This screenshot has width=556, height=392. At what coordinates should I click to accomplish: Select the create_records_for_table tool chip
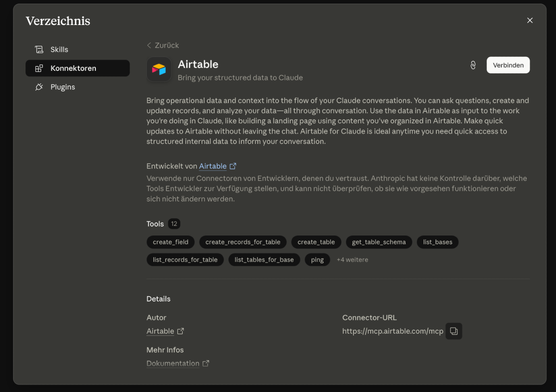pos(243,242)
